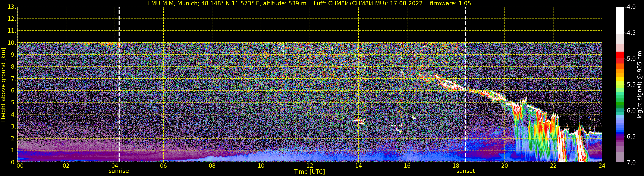644x176 pixels.
Task: Click the time axis tick '14'
Action: tap(358, 166)
